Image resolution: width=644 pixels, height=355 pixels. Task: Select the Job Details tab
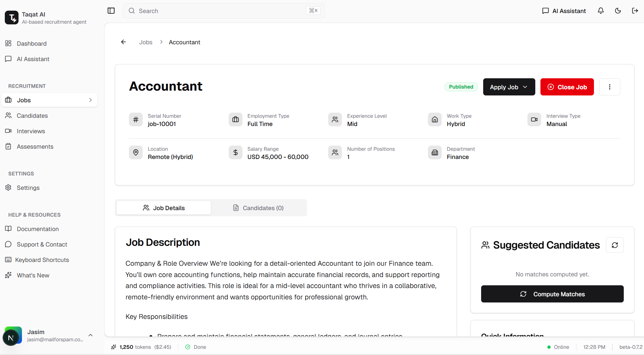(164, 208)
